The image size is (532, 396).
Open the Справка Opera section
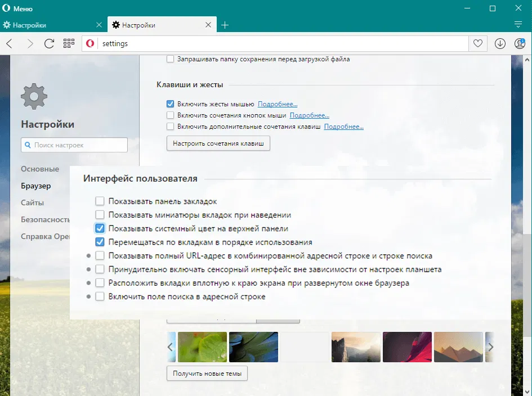coord(45,236)
